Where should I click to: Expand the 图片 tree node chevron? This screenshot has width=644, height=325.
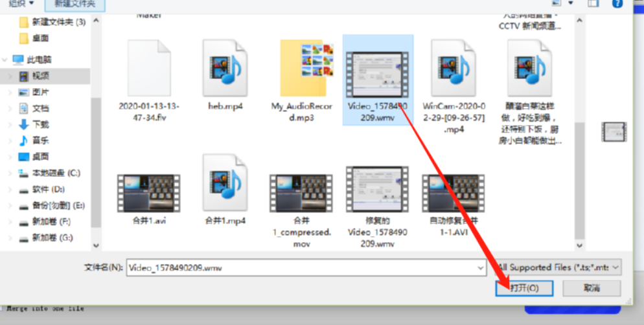(x=10, y=93)
